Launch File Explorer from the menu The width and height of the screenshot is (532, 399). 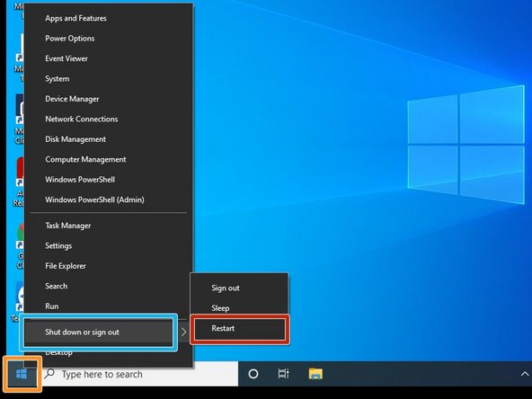click(109, 266)
